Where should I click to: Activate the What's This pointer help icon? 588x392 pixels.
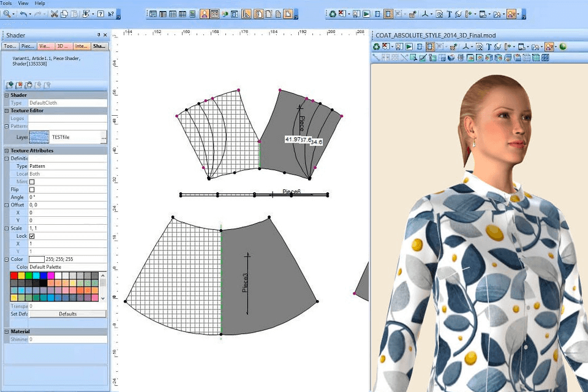111,14
